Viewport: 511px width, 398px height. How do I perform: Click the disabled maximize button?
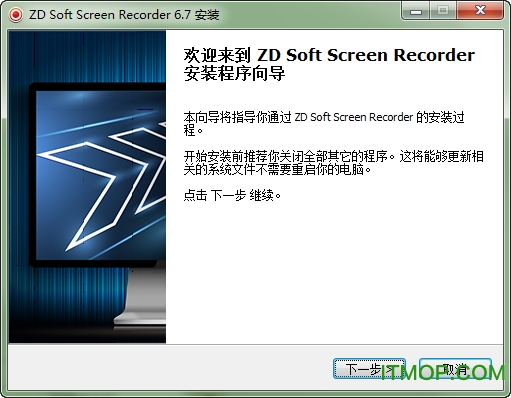click(443, 11)
